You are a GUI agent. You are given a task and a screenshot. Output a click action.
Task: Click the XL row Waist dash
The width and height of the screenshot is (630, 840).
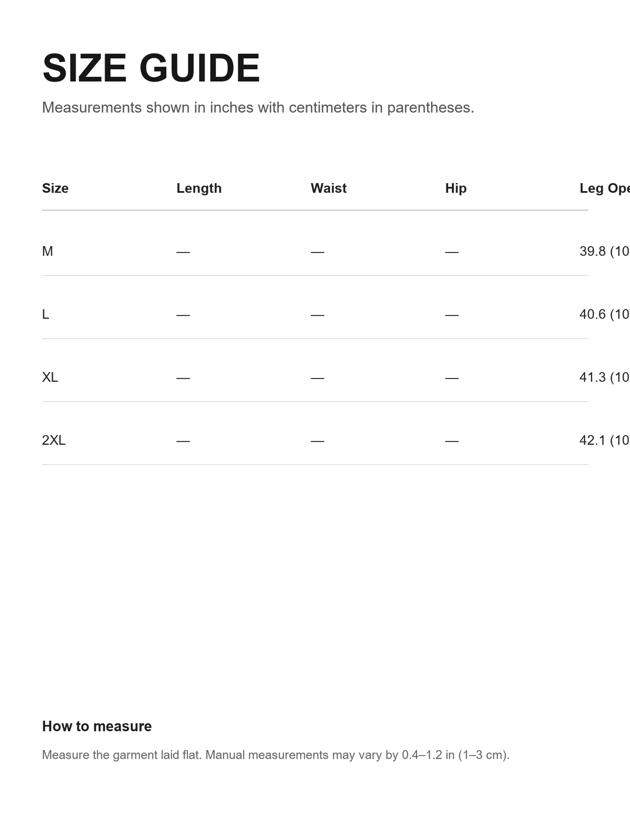(x=318, y=378)
